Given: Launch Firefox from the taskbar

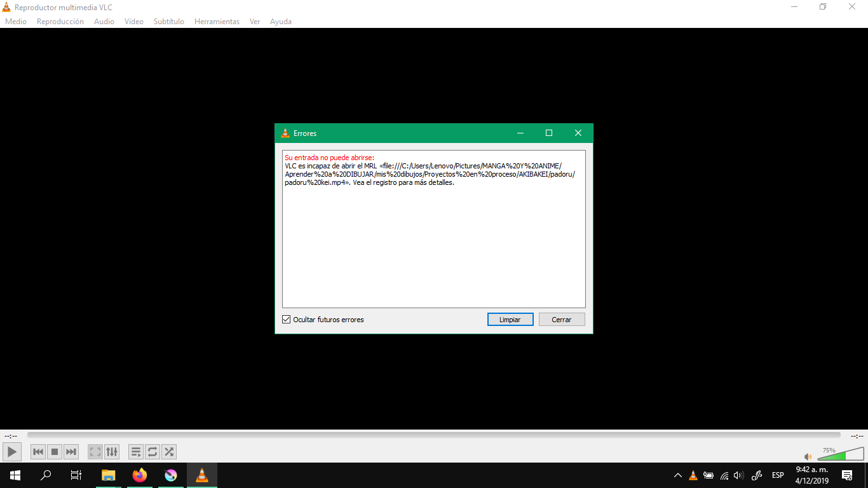Looking at the screenshot, I should pyautogui.click(x=140, y=475).
